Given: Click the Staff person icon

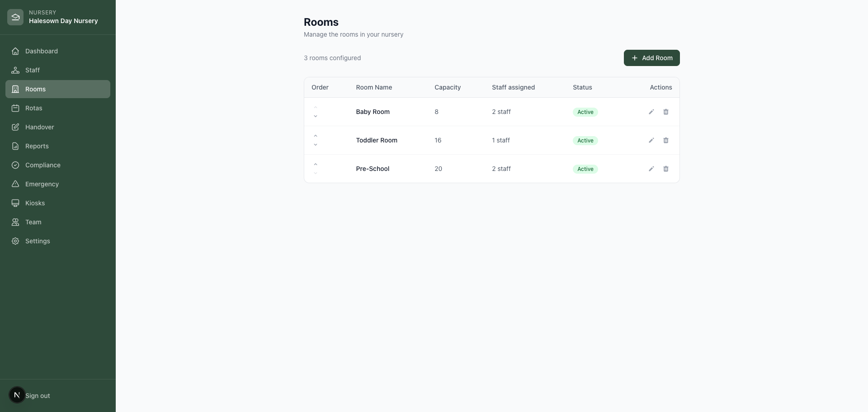Looking at the screenshot, I should (x=15, y=70).
